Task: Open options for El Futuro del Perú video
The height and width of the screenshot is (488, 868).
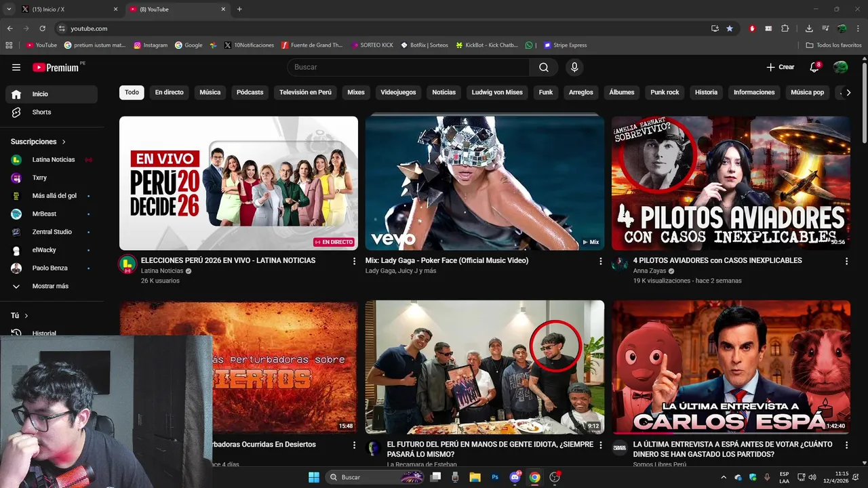Action: tap(600, 445)
